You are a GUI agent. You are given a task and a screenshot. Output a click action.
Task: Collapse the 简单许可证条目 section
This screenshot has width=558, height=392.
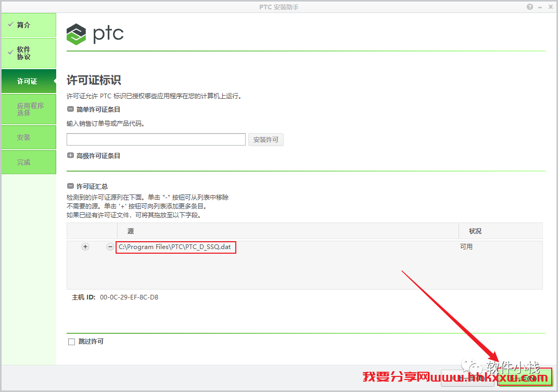(70, 110)
